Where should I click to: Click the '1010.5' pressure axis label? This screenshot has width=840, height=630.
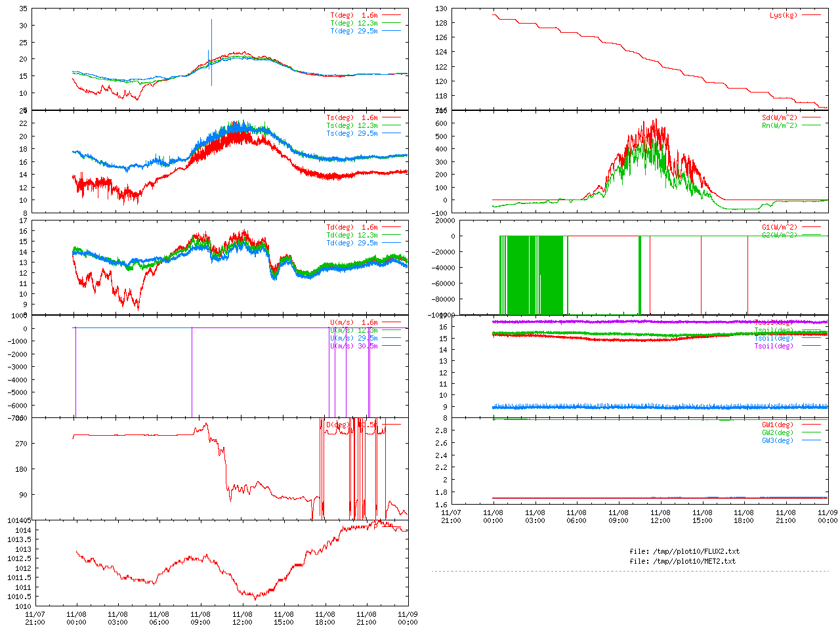click(19, 597)
